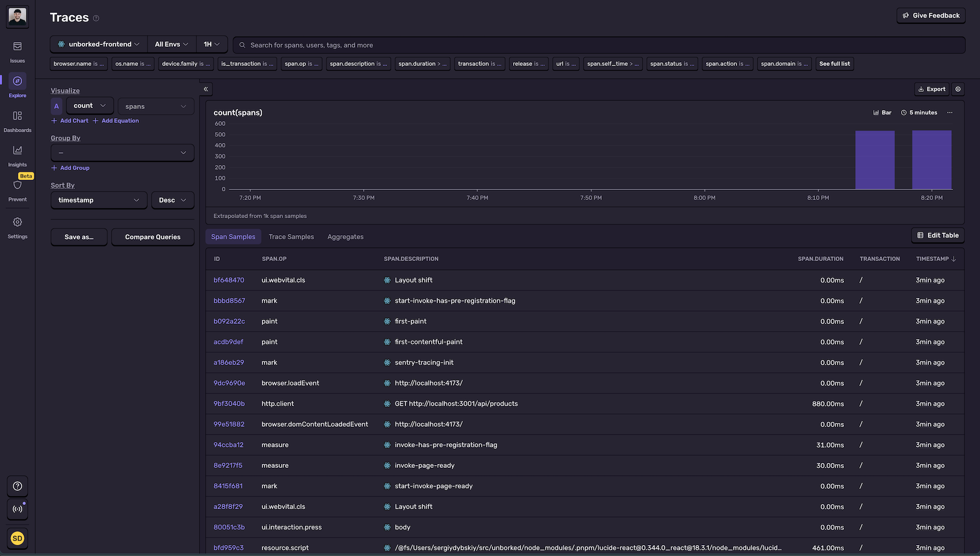
Task: Open chart settings gear next to Export
Action: (x=958, y=89)
